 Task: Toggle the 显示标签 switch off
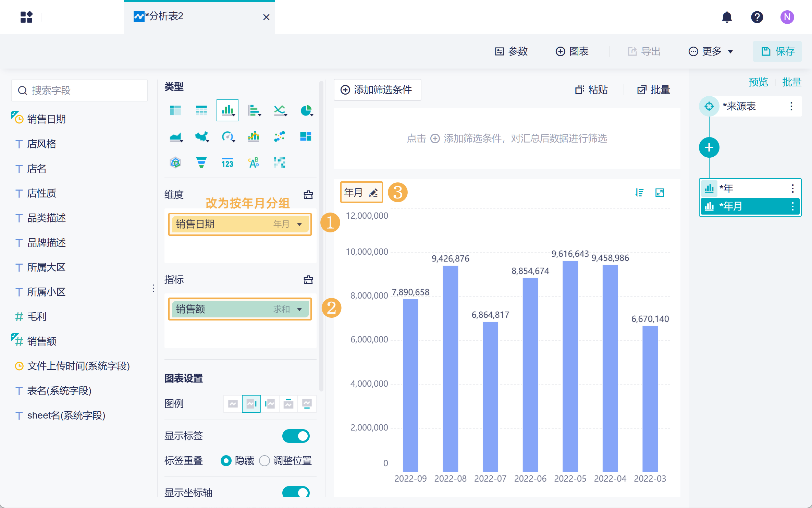(296, 436)
